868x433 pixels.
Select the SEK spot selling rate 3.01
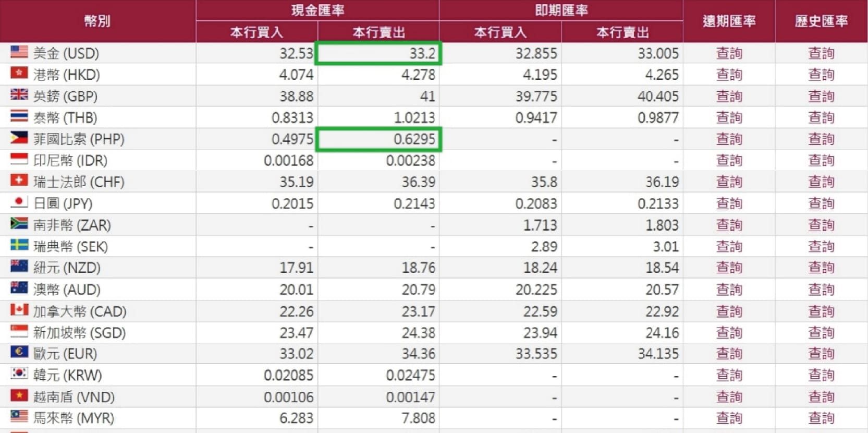click(x=666, y=247)
